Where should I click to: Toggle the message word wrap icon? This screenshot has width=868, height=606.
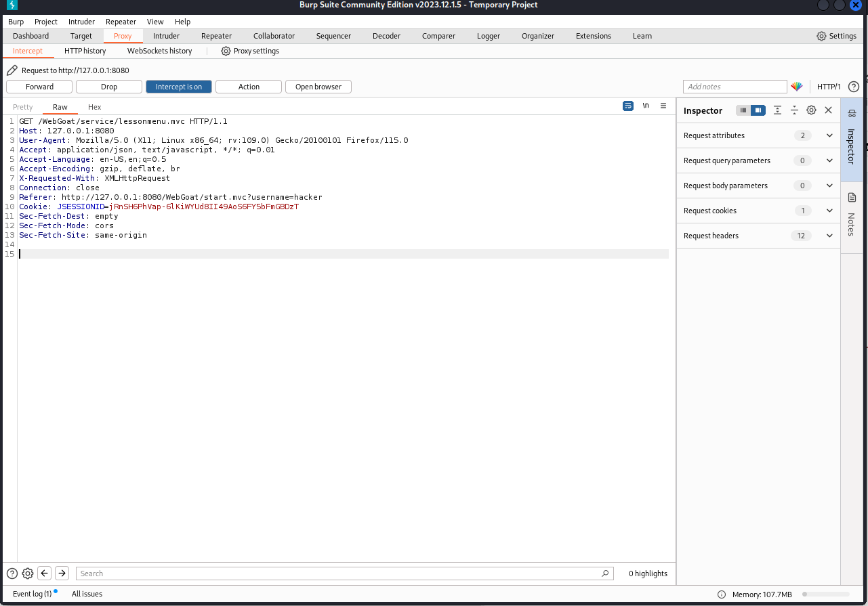(628, 106)
